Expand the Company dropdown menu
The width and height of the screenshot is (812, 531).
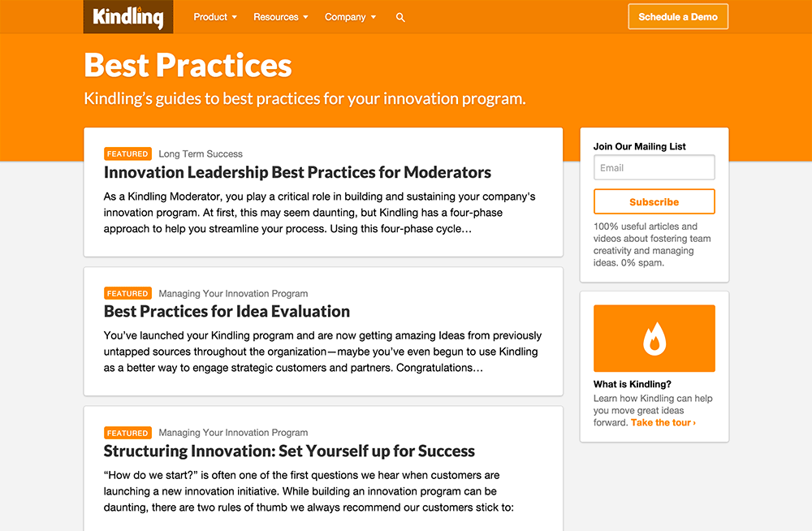351,17
